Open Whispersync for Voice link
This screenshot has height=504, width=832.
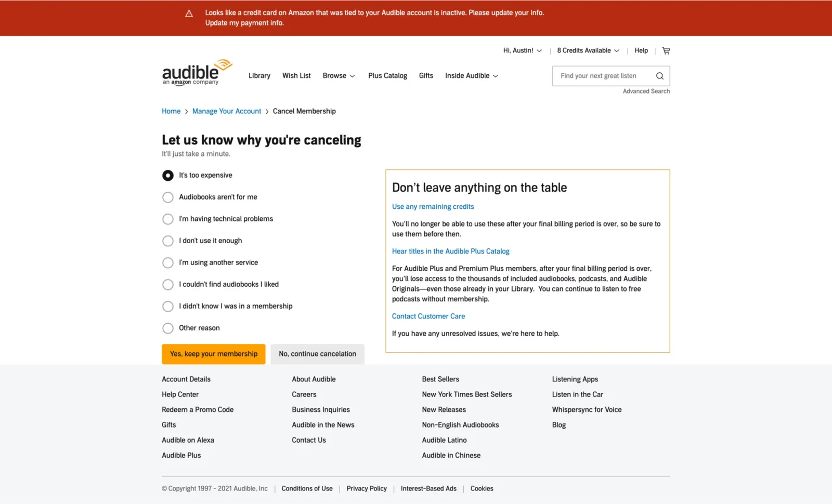pyautogui.click(x=587, y=409)
